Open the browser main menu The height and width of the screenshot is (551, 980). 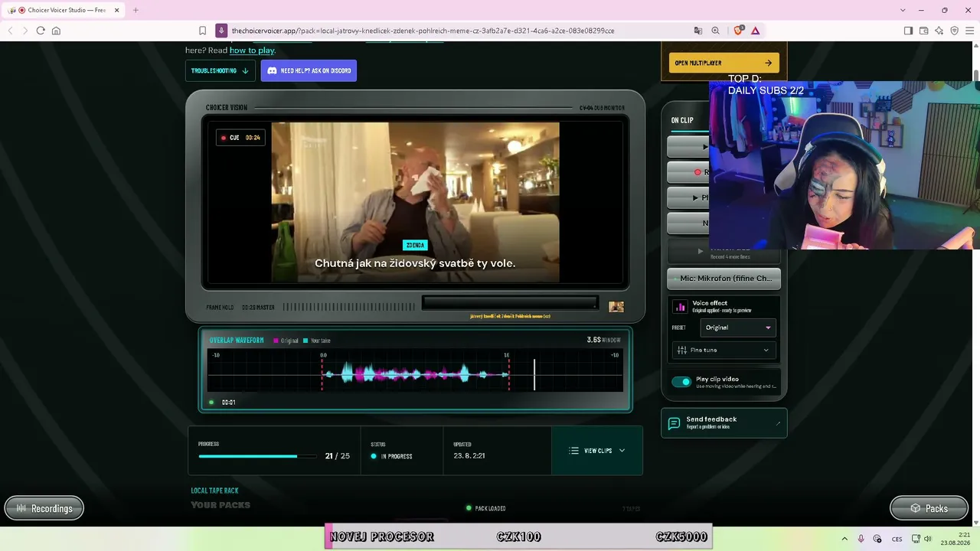pyautogui.click(x=969, y=31)
